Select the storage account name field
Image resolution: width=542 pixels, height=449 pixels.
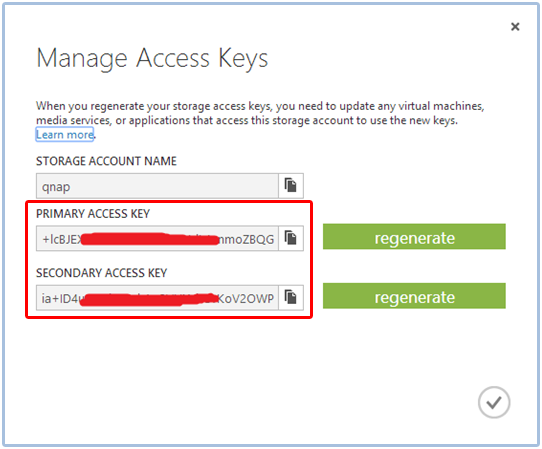coord(157,186)
